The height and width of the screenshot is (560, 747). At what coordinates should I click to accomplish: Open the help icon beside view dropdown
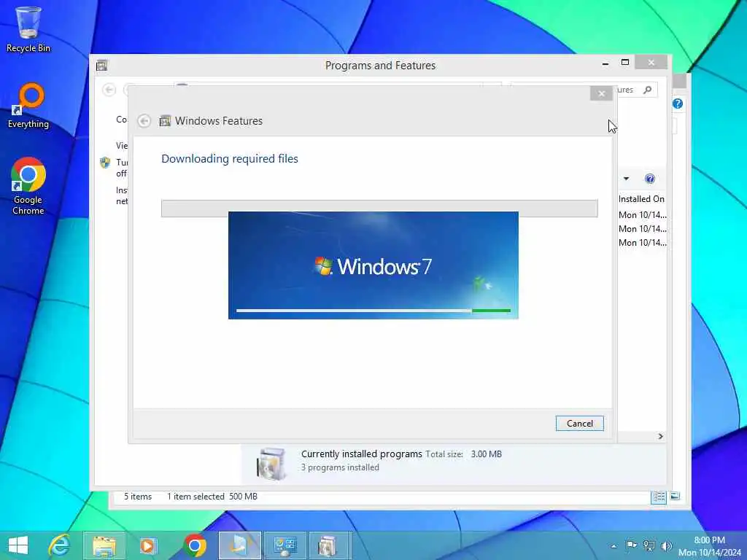tap(650, 179)
